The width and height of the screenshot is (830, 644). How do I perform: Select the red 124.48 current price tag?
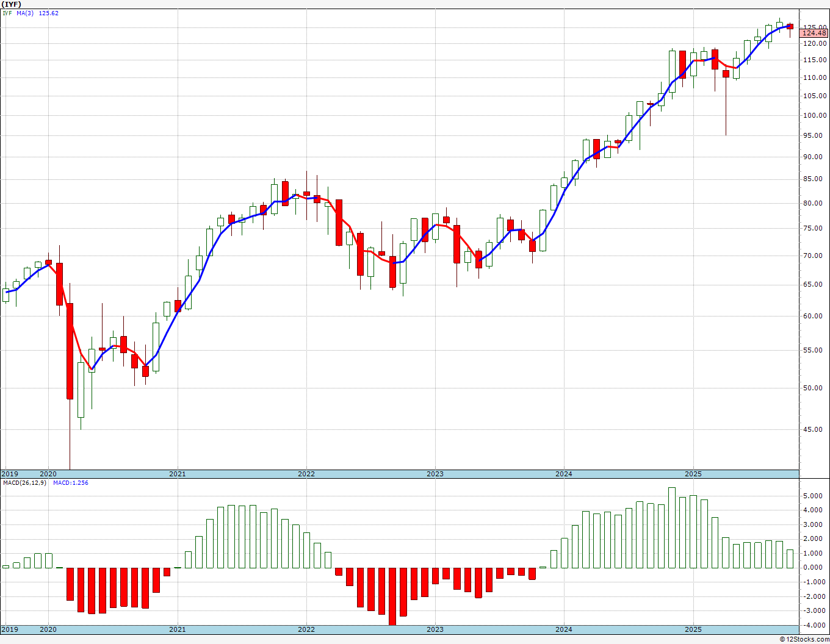click(815, 33)
